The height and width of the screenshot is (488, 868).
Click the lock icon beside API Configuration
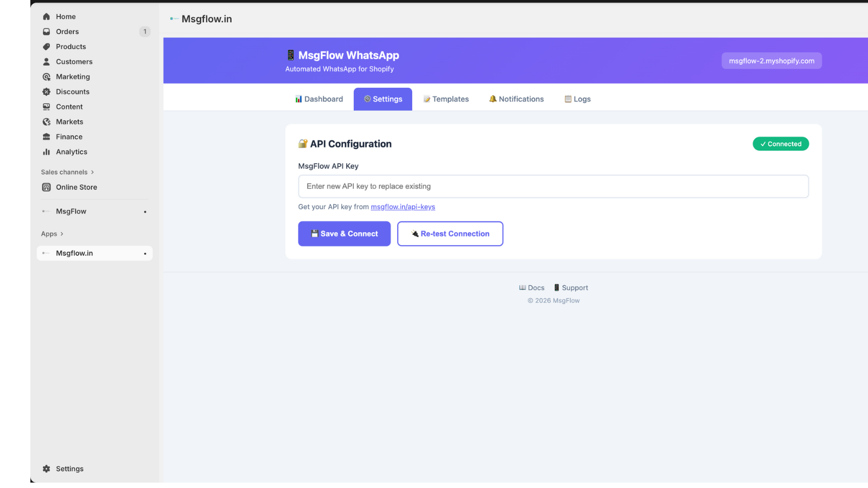click(303, 144)
